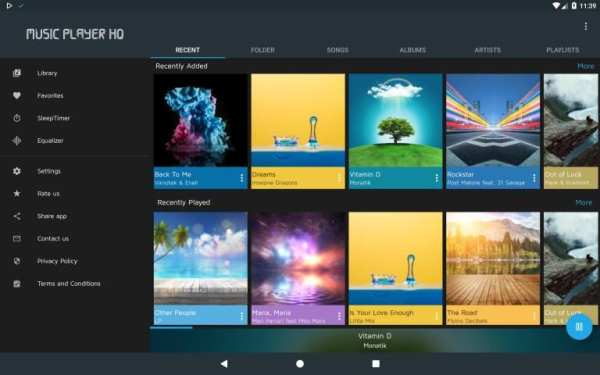Image resolution: width=600 pixels, height=375 pixels.
Task: Play the Dreams album art
Action: point(298,120)
